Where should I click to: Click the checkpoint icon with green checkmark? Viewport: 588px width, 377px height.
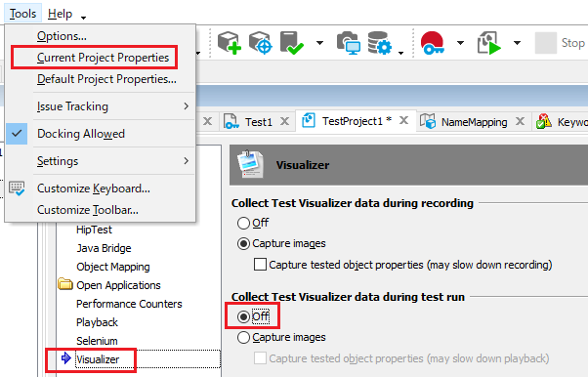(x=291, y=43)
